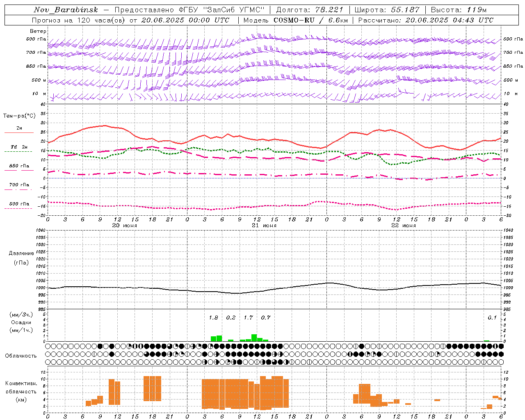
Task: Click the "(мм/3ч.)" unit label
Action: pos(21,315)
